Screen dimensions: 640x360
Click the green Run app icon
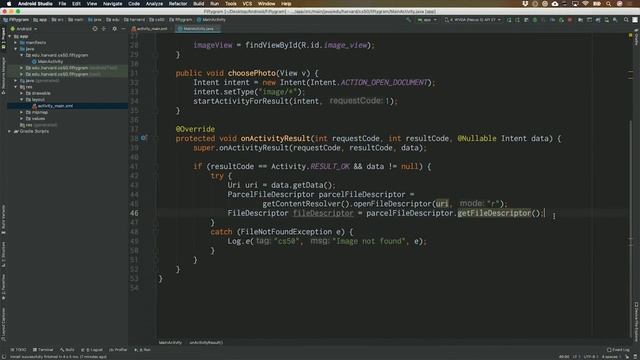pos(509,20)
